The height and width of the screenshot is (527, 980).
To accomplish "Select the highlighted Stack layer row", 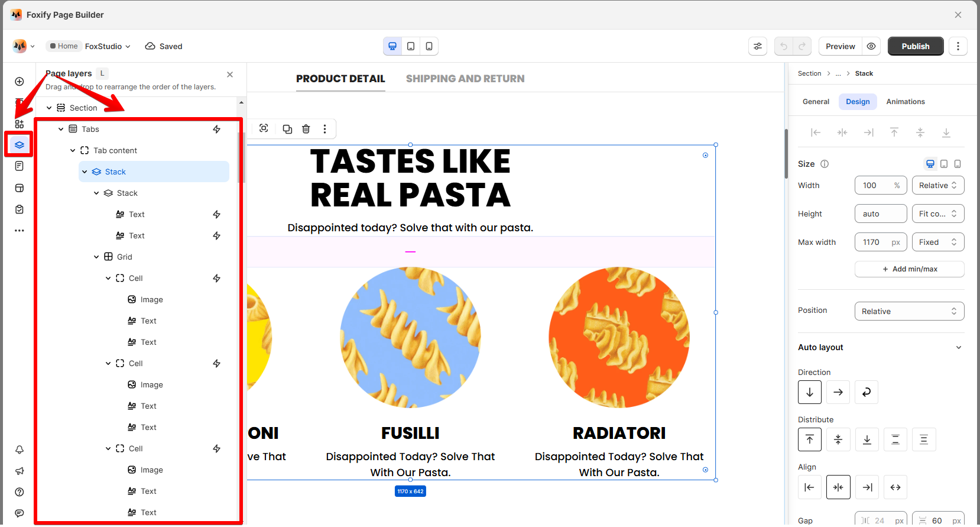I will (x=154, y=172).
